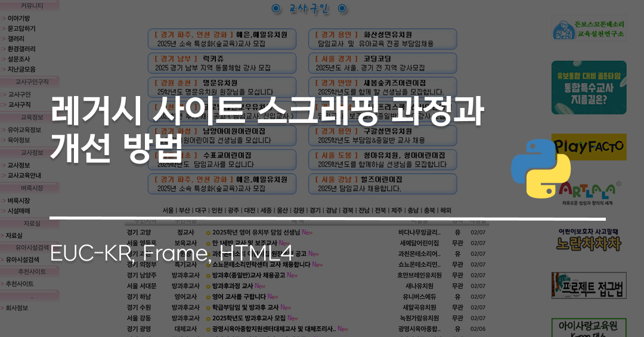
Task: Open the 구갈성민유치원 job box
Action: [383, 135]
